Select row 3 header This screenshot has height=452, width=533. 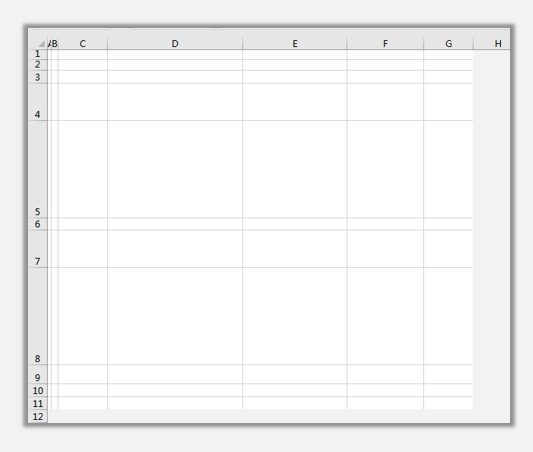tap(37, 77)
